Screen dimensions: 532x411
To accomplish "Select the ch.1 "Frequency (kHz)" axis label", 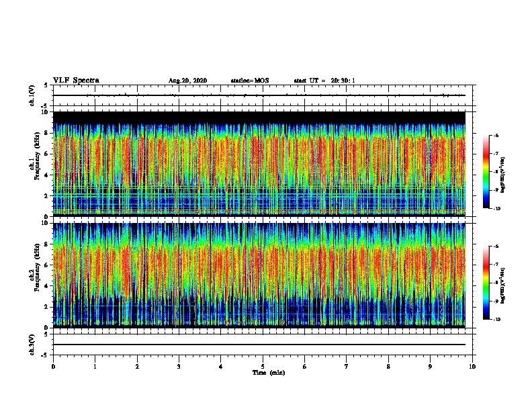I will click(x=37, y=156).
